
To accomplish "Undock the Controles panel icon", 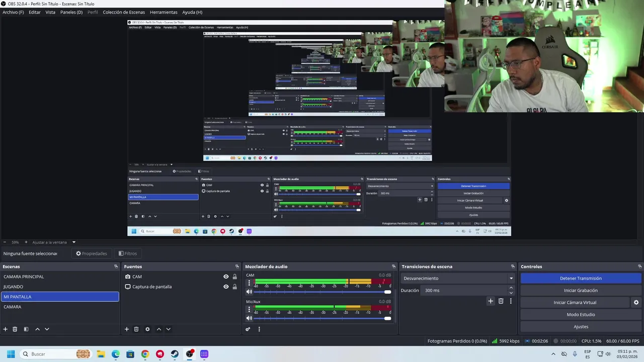I will [639, 266].
